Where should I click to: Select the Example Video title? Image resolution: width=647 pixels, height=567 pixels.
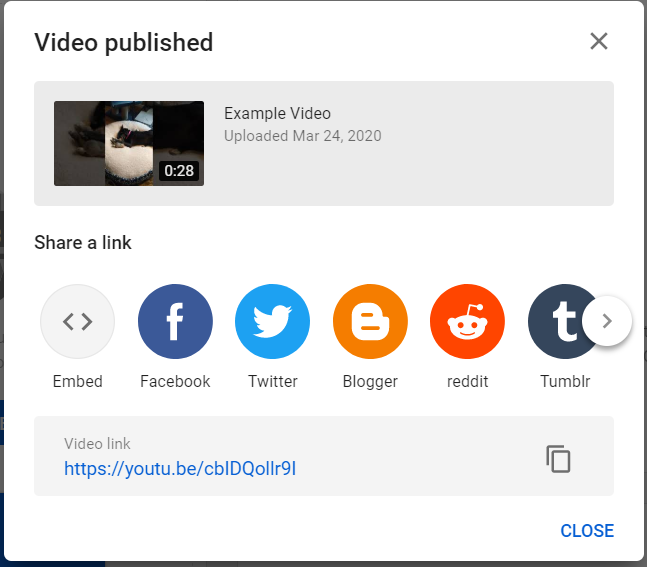tap(277, 113)
